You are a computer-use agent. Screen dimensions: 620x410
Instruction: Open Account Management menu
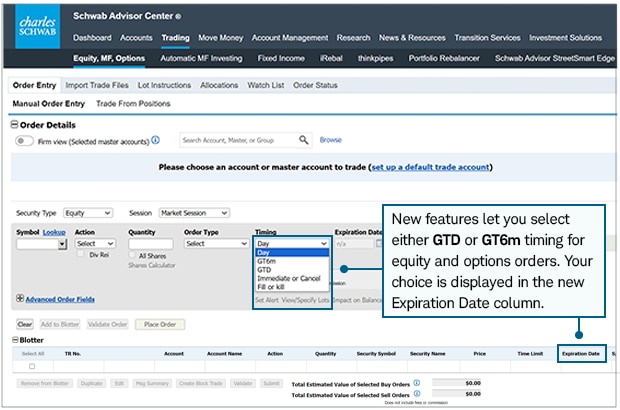pyautogui.click(x=290, y=38)
